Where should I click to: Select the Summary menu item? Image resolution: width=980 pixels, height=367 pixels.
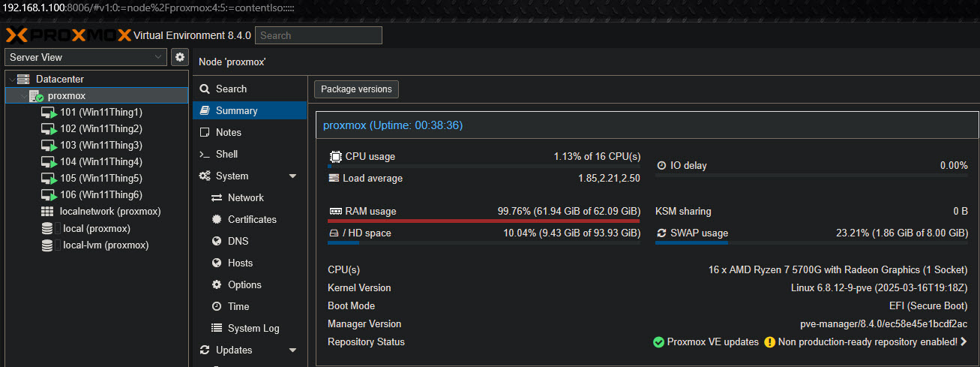click(250, 110)
